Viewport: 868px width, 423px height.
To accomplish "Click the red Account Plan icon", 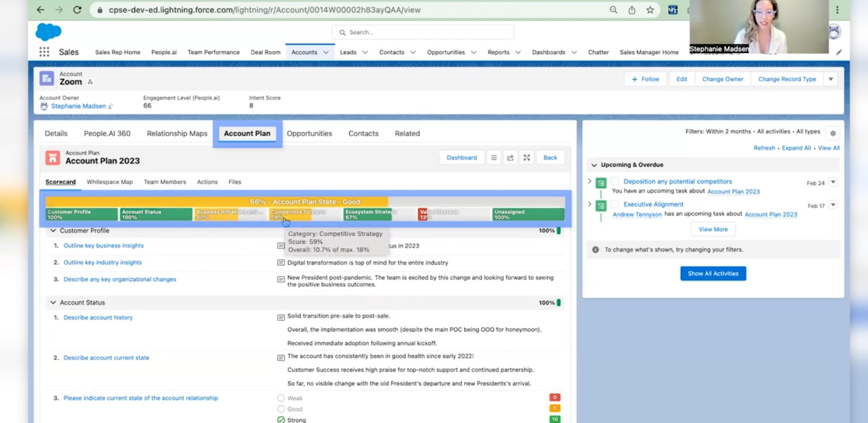I will point(53,158).
